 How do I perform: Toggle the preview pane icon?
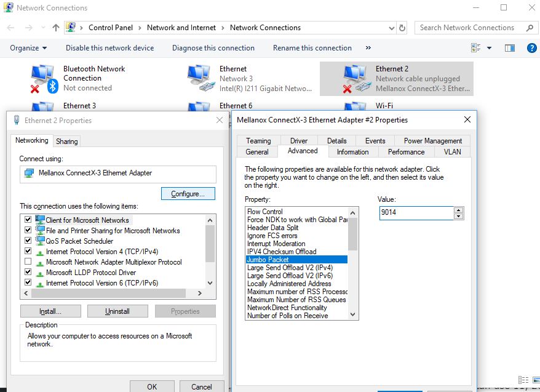pos(509,48)
